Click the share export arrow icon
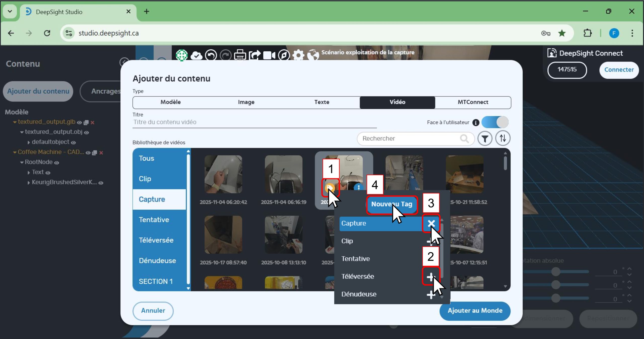The height and width of the screenshot is (339, 644). [255, 55]
